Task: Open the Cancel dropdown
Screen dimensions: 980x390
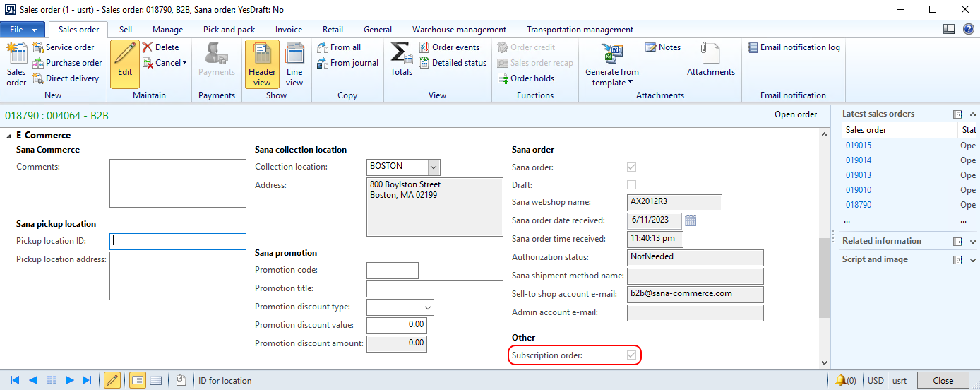Action: click(x=165, y=63)
